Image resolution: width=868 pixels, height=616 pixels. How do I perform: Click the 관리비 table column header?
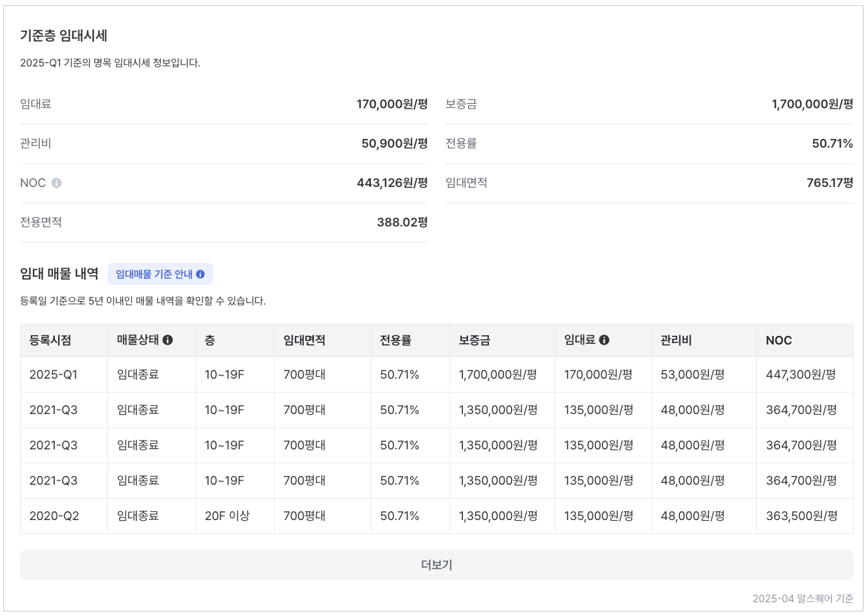pyautogui.click(x=676, y=340)
